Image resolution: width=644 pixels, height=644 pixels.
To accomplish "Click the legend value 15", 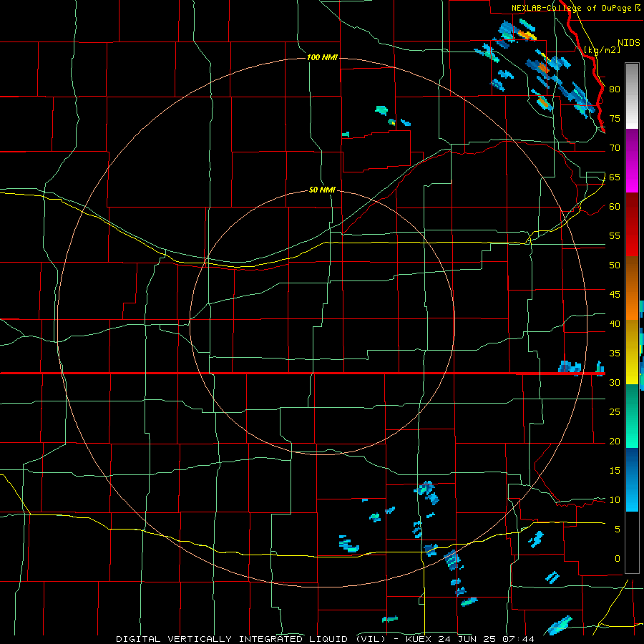I will tap(615, 471).
